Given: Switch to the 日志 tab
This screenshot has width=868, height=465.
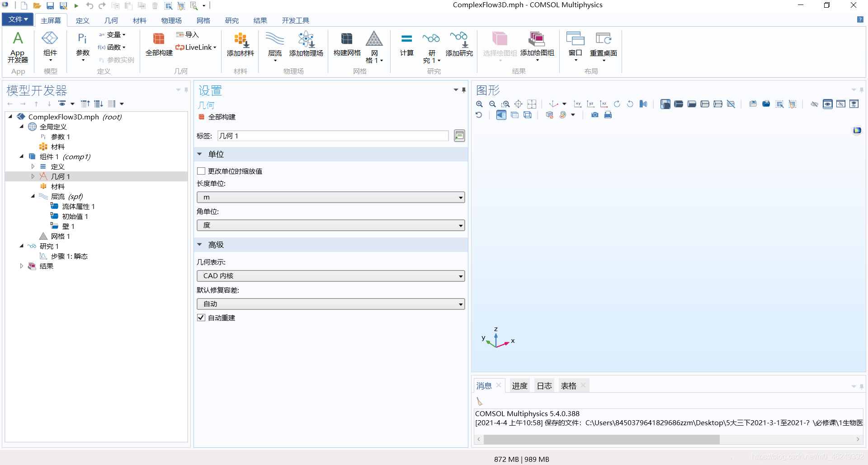Looking at the screenshot, I should pos(544,386).
